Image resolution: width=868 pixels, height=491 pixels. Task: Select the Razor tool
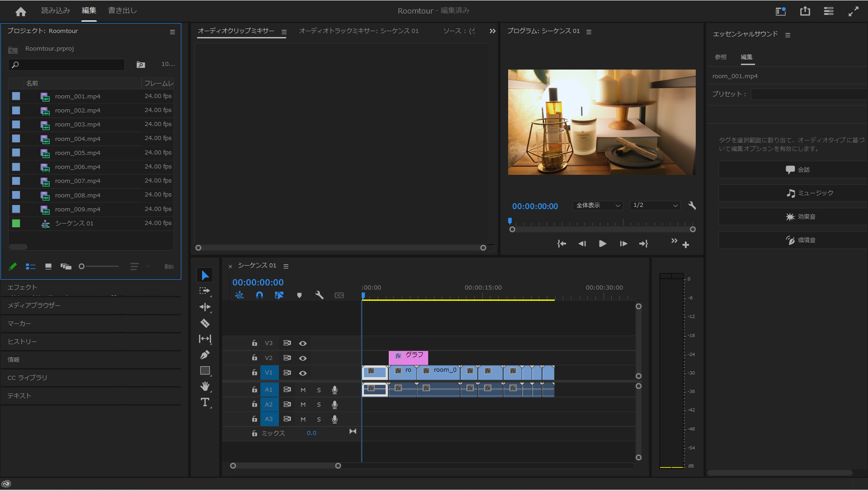coord(205,323)
